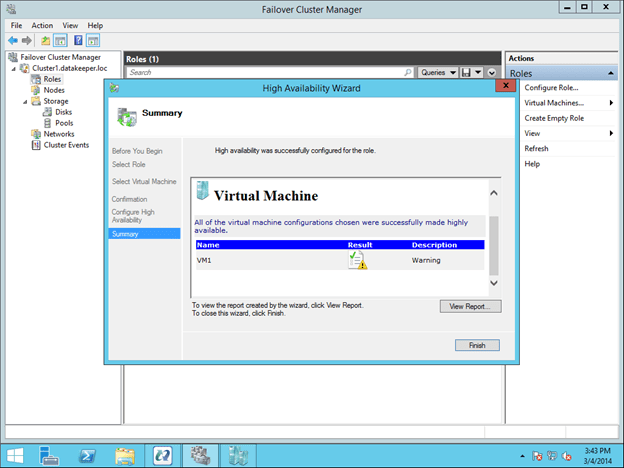Open Cluster Events in the navigation tree
Image resolution: width=624 pixels, height=468 pixels.
coord(66,145)
